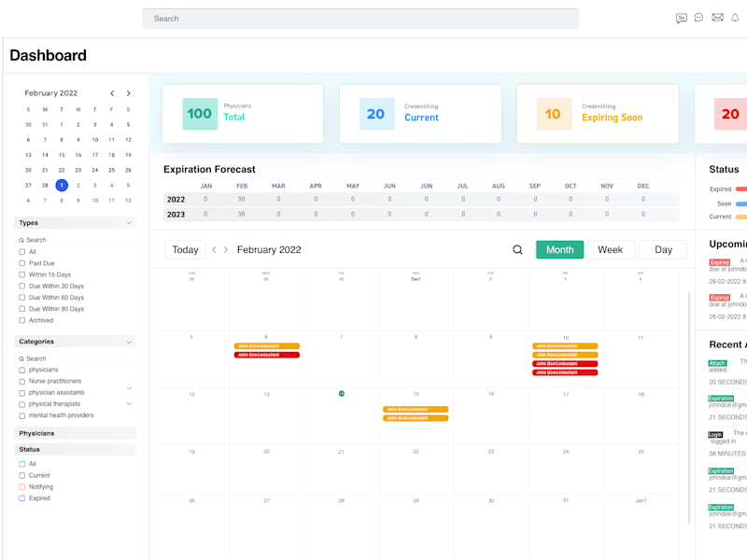Go to previous month in main calendar

click(215, 249)
